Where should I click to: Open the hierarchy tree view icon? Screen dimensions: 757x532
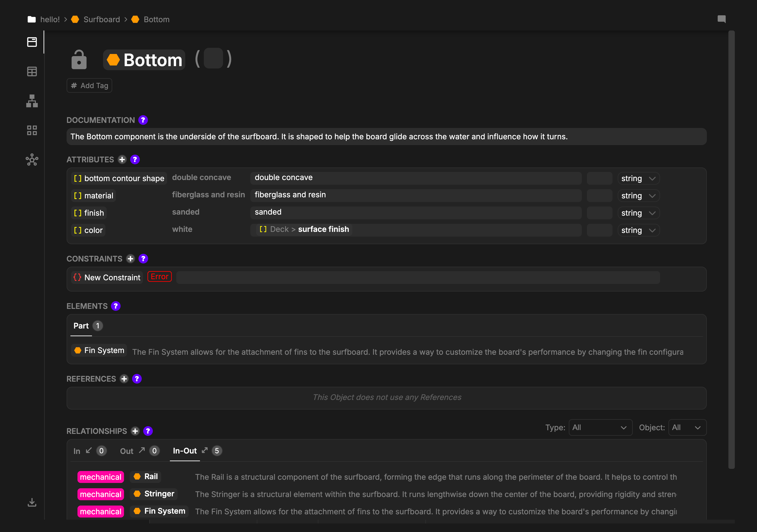pyautogui.click(x=32, y=101)
